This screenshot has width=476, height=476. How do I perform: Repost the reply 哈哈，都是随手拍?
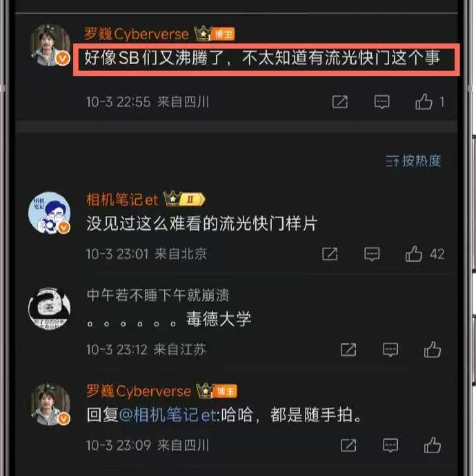(x=348, y=446)
